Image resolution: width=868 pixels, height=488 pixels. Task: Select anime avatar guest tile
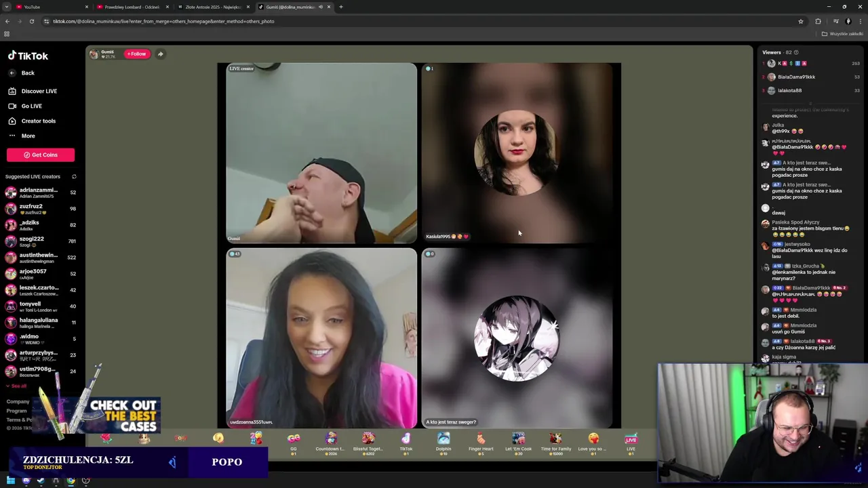click(x=517, y=338)
